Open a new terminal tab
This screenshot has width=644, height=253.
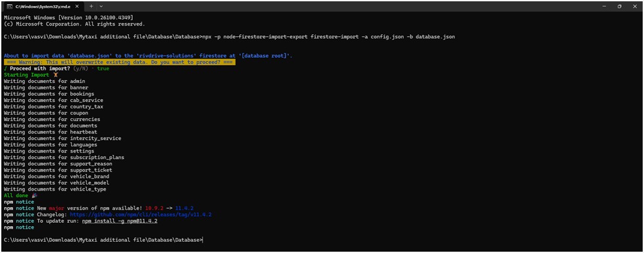pos(91,7)
